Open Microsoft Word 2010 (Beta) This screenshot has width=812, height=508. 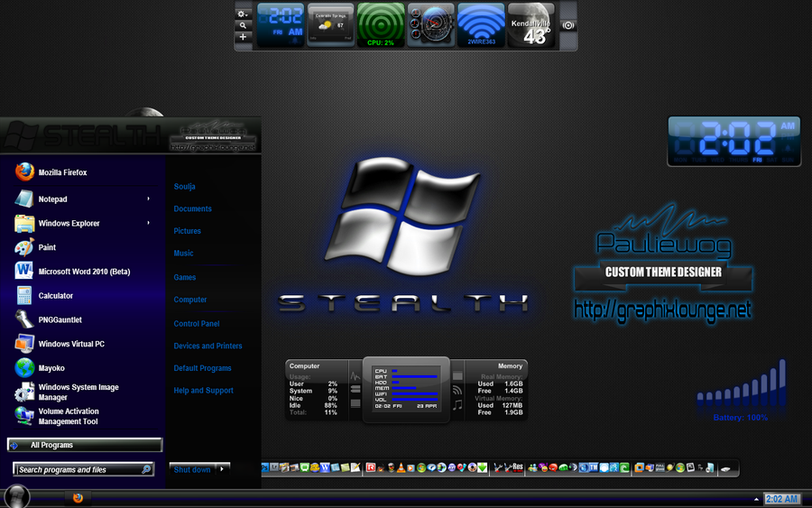[83, 272]
